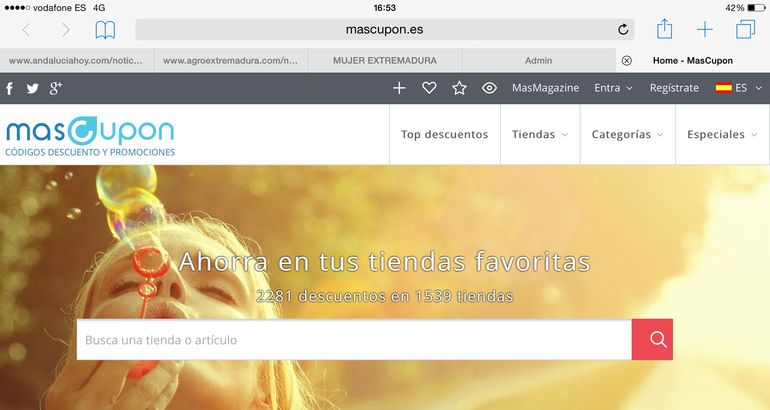Click the eye icon in header
The height and width of the screenshot is (410, 770).
[x=489, y=88]
